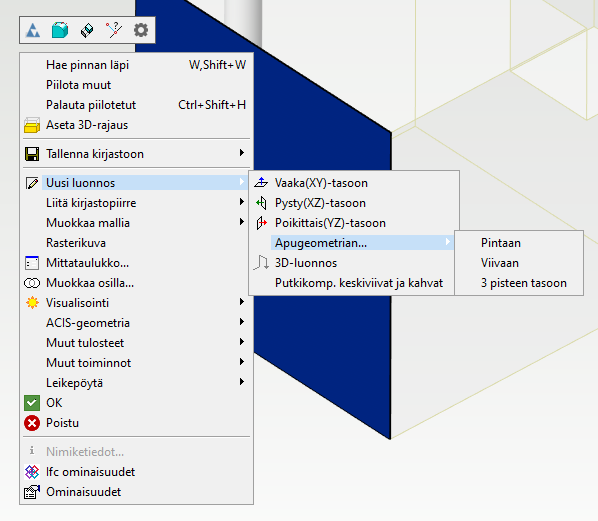
Task: Click the floppy disk Tallenna kirjastoon icon
Action: click(x=32, y=154)
